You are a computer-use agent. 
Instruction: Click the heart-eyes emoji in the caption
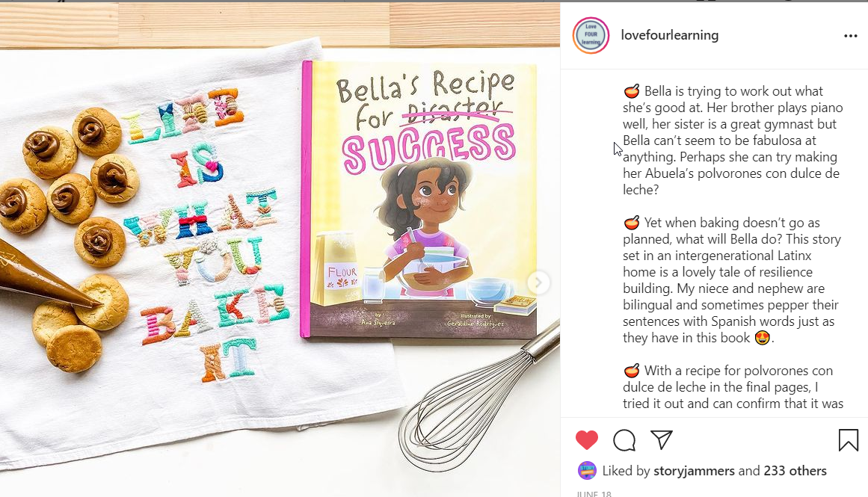(763, 338)
